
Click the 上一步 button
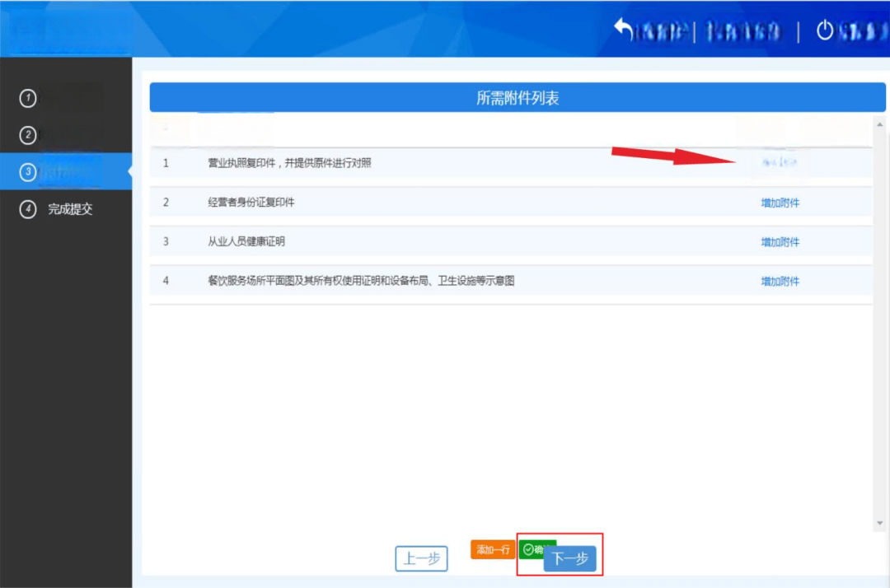pos(421,558)
